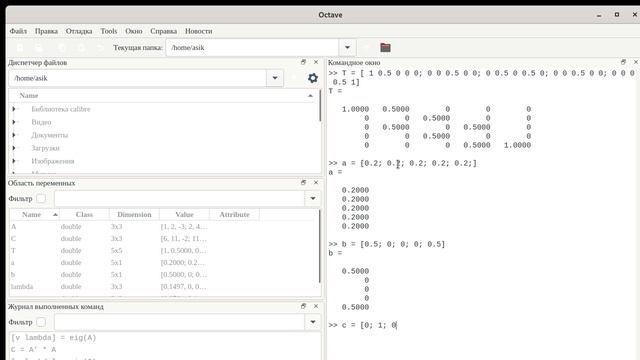The width and height of the screenshot is (640, 360).
Task: Select the Документы folder name
Action: pyautogui.click(x=49, y=135)
